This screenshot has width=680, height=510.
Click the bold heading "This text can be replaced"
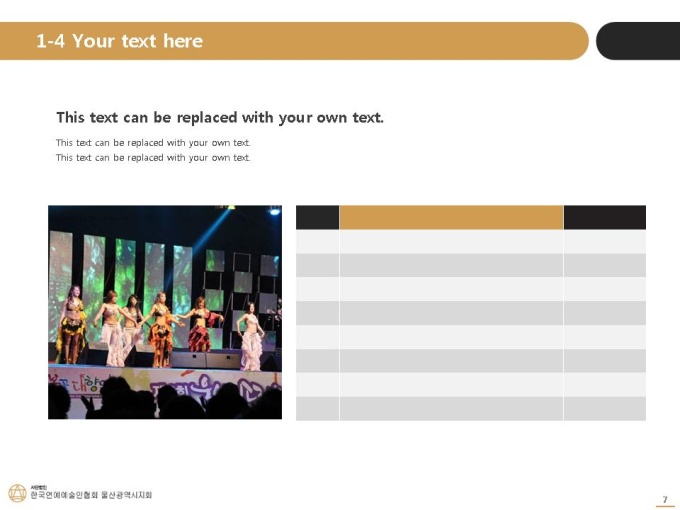(220, 118)
